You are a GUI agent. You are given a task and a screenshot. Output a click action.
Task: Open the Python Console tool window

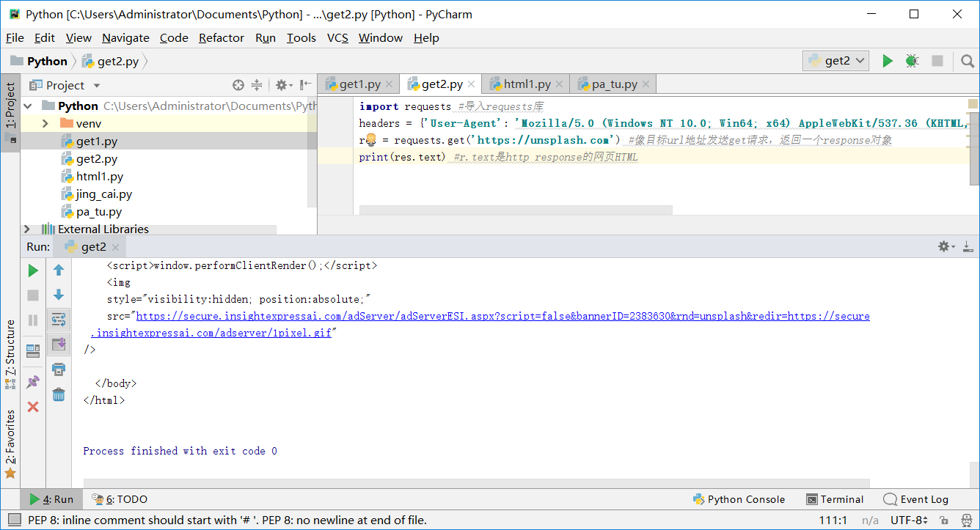pyautogui.click(x=739, y=499)
